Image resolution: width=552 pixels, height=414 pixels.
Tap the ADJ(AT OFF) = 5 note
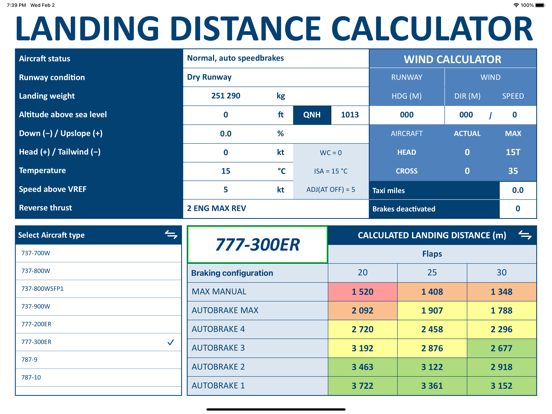click(331, 190)
